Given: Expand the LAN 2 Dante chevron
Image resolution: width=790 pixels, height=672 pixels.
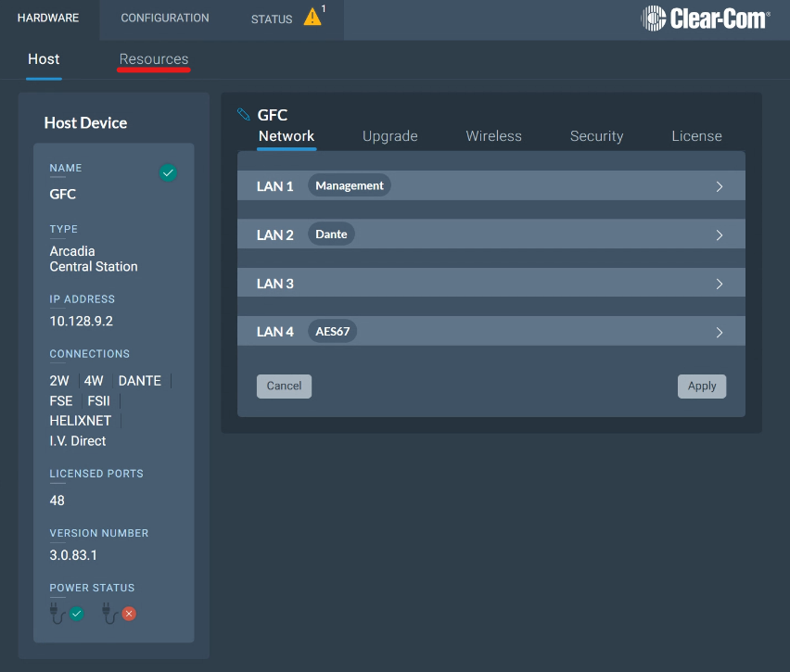Looking at the screenshot, I should [x=719, y=235].
